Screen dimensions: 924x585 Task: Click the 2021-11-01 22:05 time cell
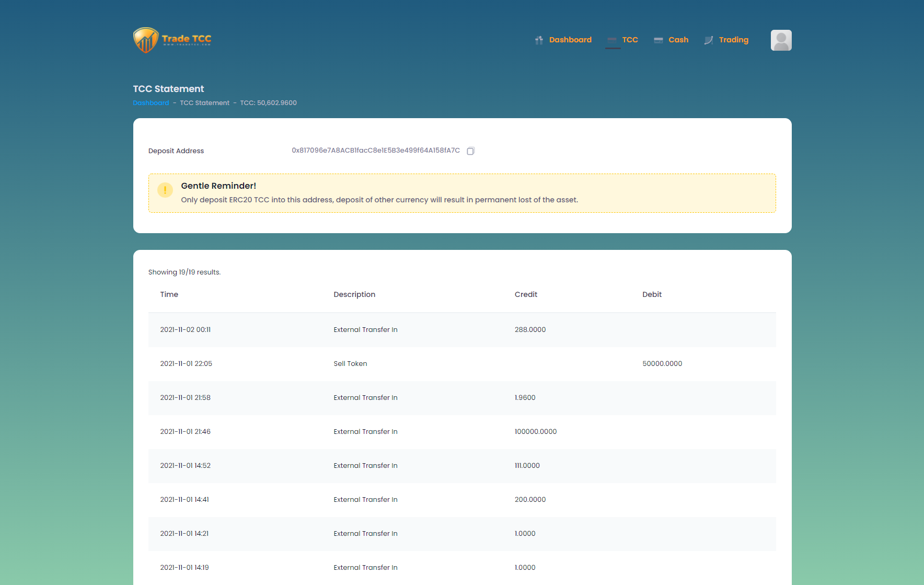tap(186, 364)
